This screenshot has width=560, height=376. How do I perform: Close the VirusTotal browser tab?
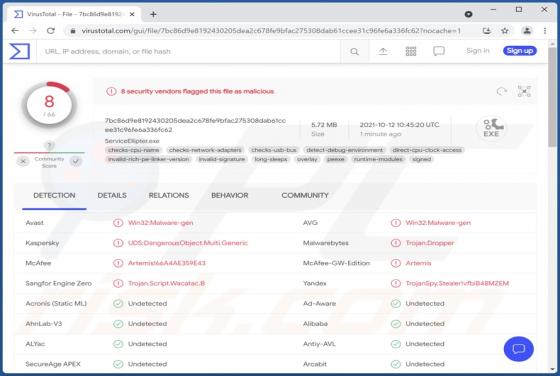click(x=132, y=14)
